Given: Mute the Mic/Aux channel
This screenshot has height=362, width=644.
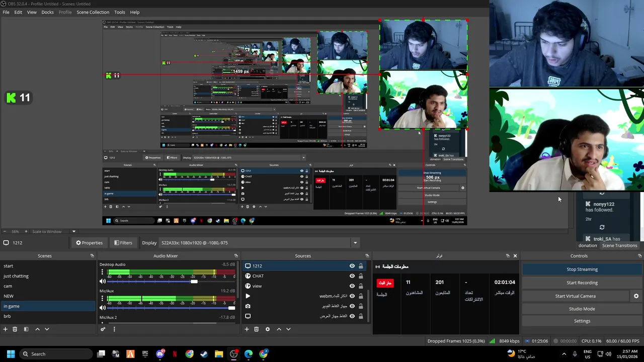Looking at the screenshot, I should pyautogui.click(x=103, y=308).
